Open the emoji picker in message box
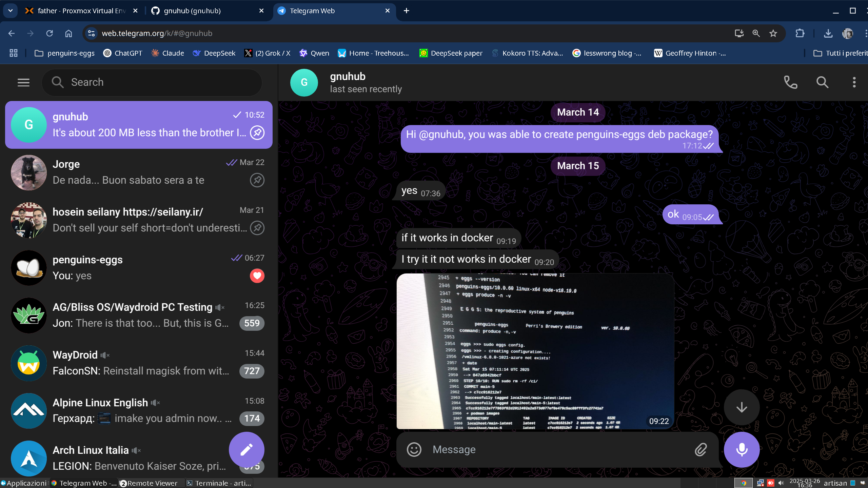This screenshot has height=488, width=868. coord(414,449)
